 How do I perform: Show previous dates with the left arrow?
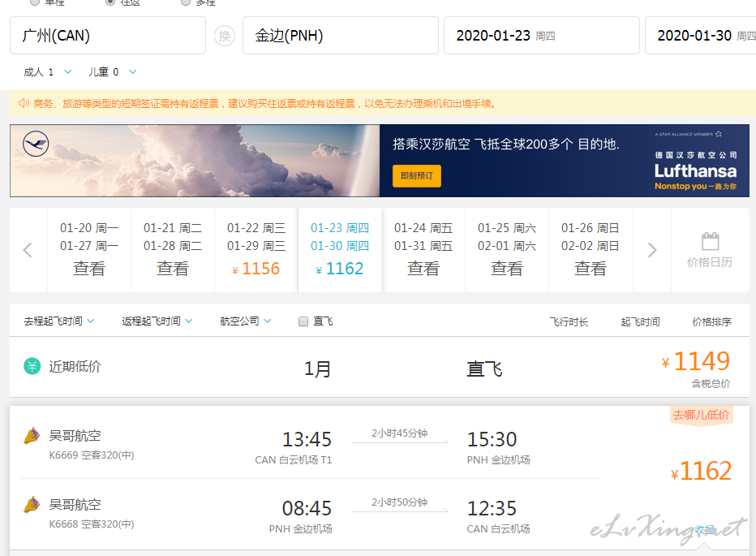coord(28,250)
